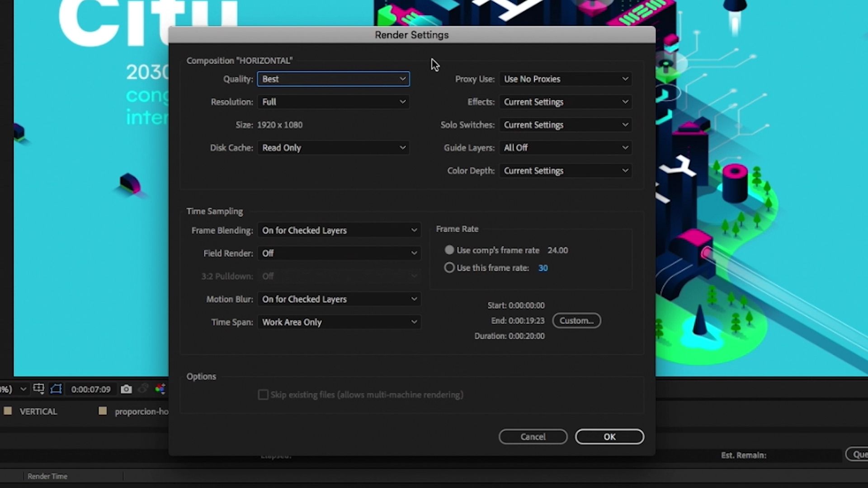
Task: Click Cancel in Render Settings
Action: [x=533, y=436]
